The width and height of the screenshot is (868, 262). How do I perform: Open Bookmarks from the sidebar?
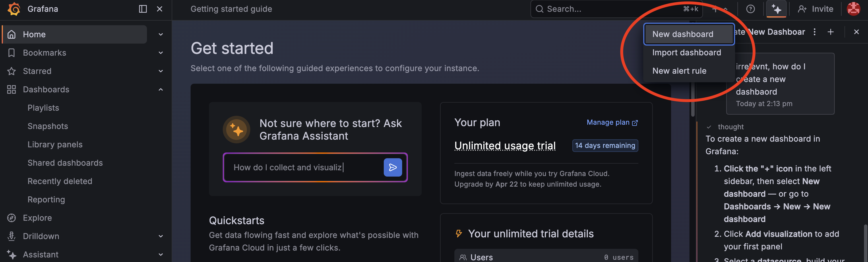[44, 53]
